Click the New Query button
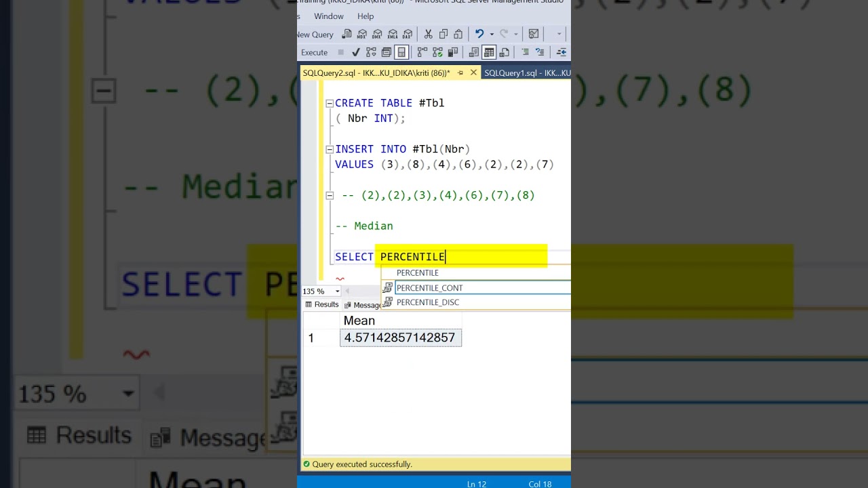This screenshot has width=868, height=488. coord(315,35)
